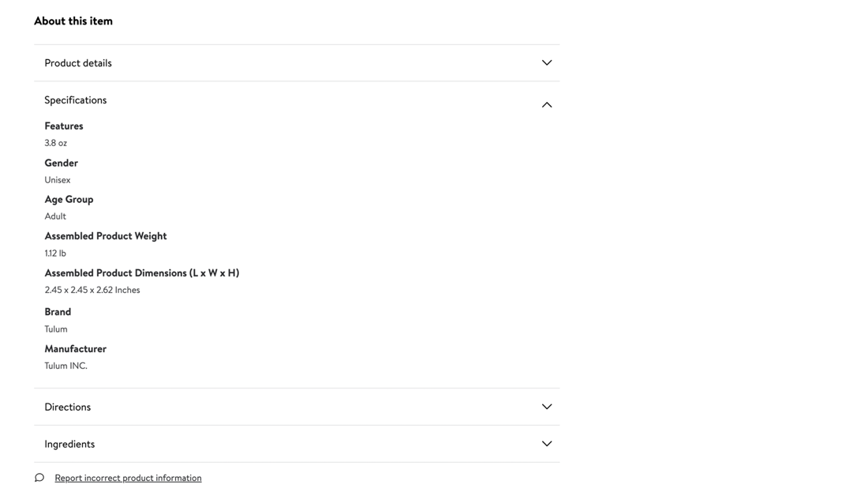Click the Assembled Product Dimensions label
Image resolution: width=868 pixels, height=503 pixels.
(142, 273)
